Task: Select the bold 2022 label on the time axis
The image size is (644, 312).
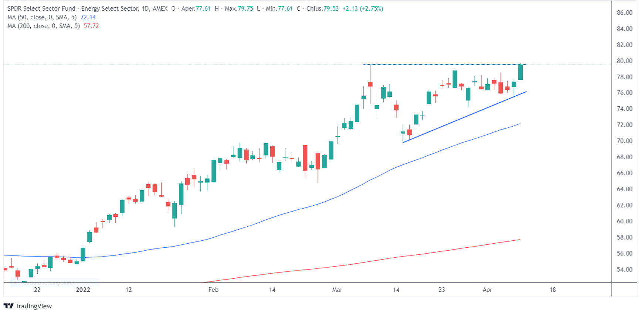Action: (x=83, y=289)
